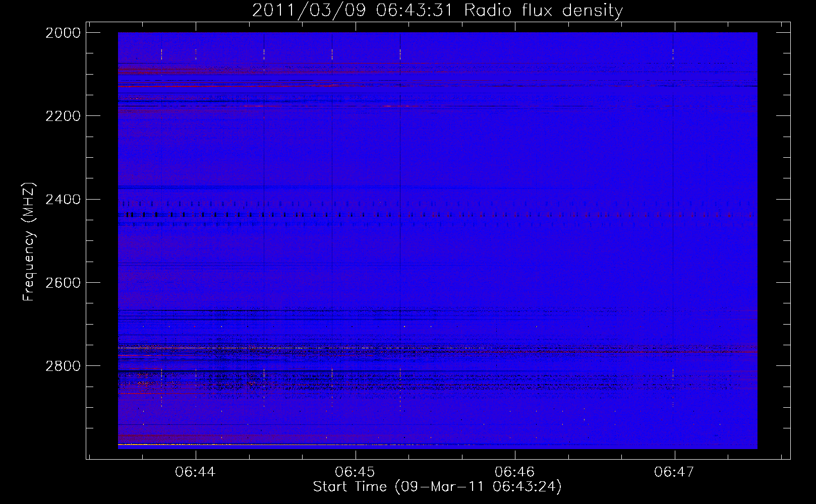Click the "2800" frequency tick label

click(63, 366)
